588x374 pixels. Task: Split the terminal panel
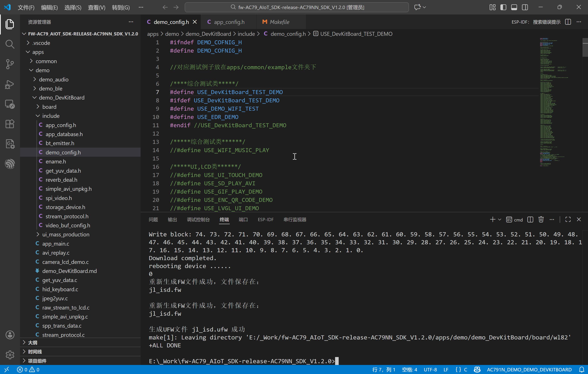coord(530,219)
